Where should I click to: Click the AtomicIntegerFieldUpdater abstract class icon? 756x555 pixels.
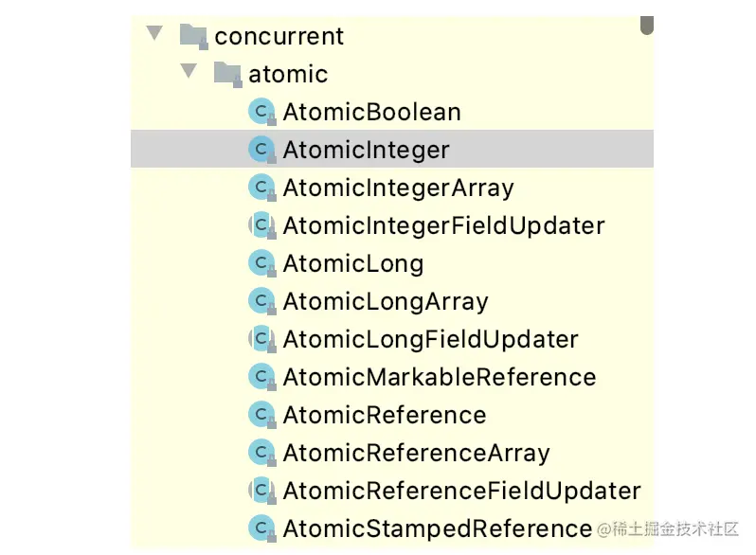point(261,225)
